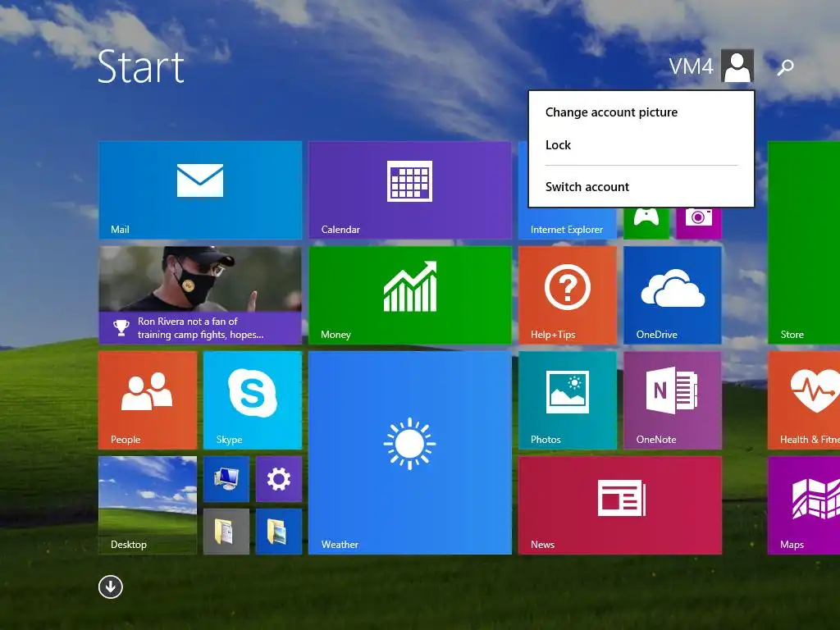This screenshot has height=630, width=840.
Task: Click the search magnifier icon
Action: [785, 67]
